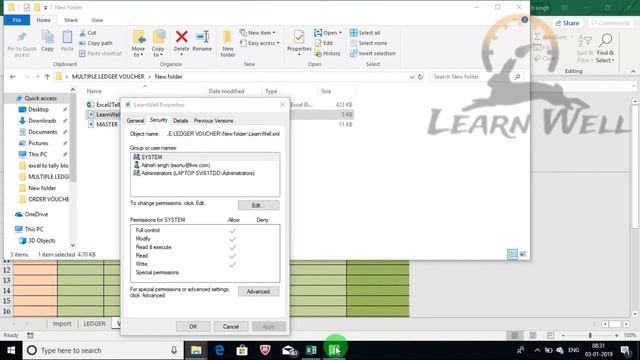Screen dimensions: 640x360
Task: Click the History command
Action: [x=327, y=53]
